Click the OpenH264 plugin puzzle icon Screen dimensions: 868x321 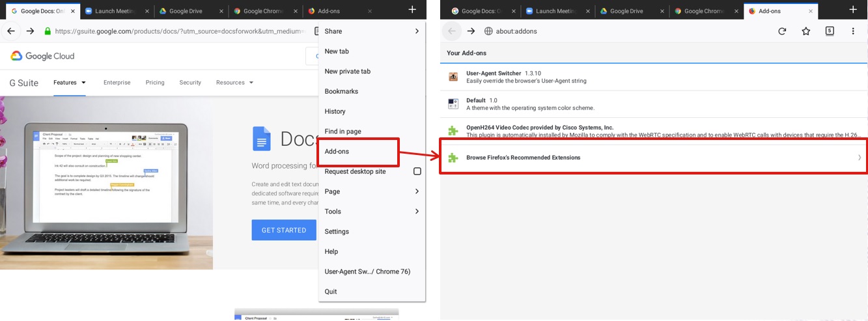point(453,131)
